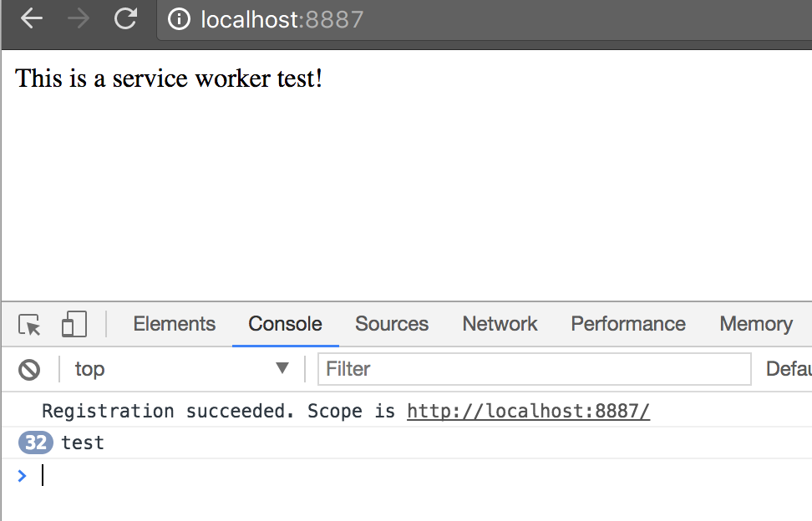The width and height of the screenshot is (812, 521).
Task: View site information via the info icon
Action: [x=179, y=19]
